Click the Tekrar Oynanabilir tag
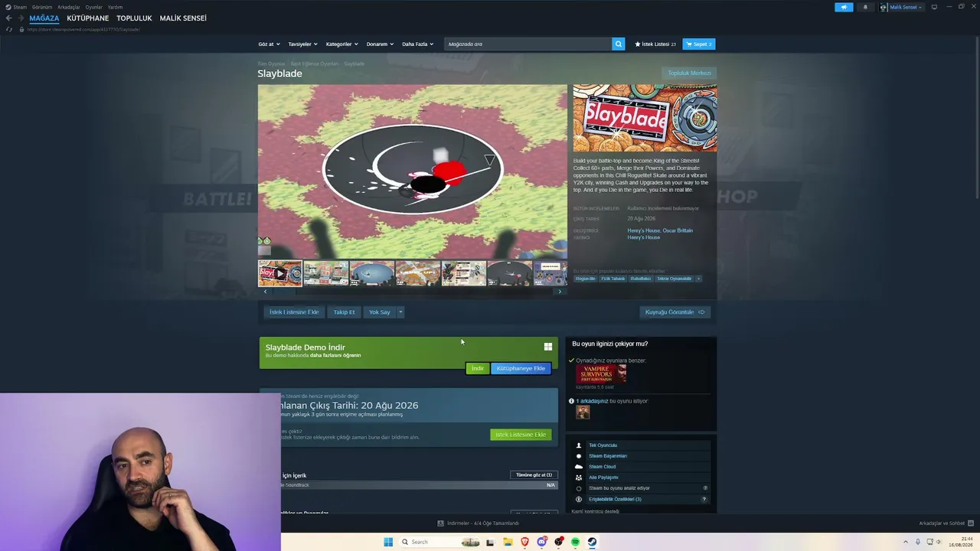The image size is (980, 551). 674,279
